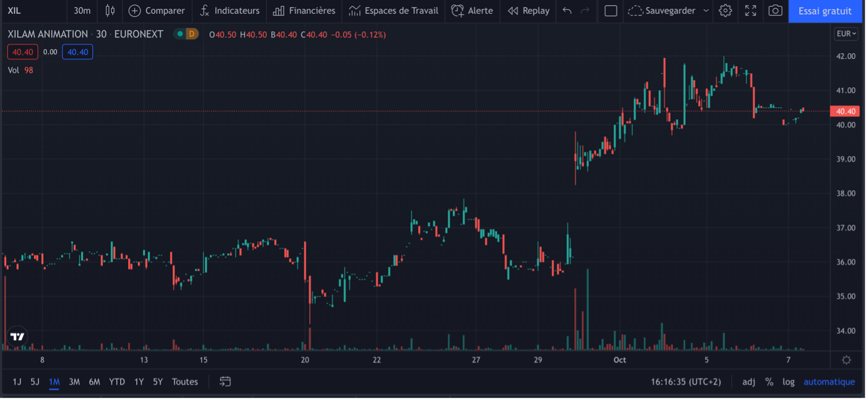This screenshot has height=400, width=868.
Task: Select the Toutes time range
Action: (x=185, y=382)
